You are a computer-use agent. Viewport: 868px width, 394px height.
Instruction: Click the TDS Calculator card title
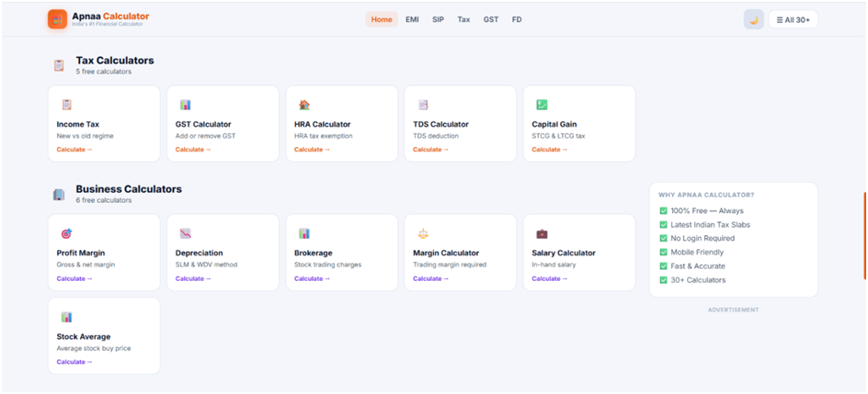[440, 124]
